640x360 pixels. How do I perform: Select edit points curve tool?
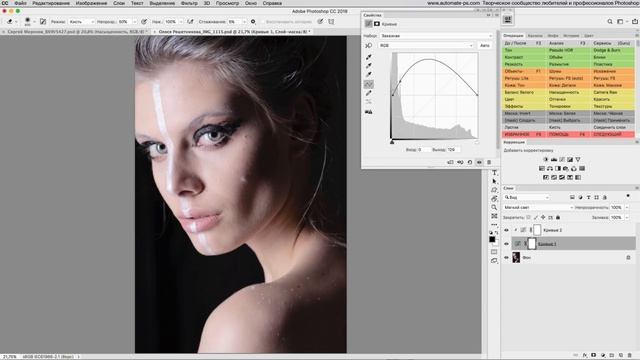(x=369, y=84)
